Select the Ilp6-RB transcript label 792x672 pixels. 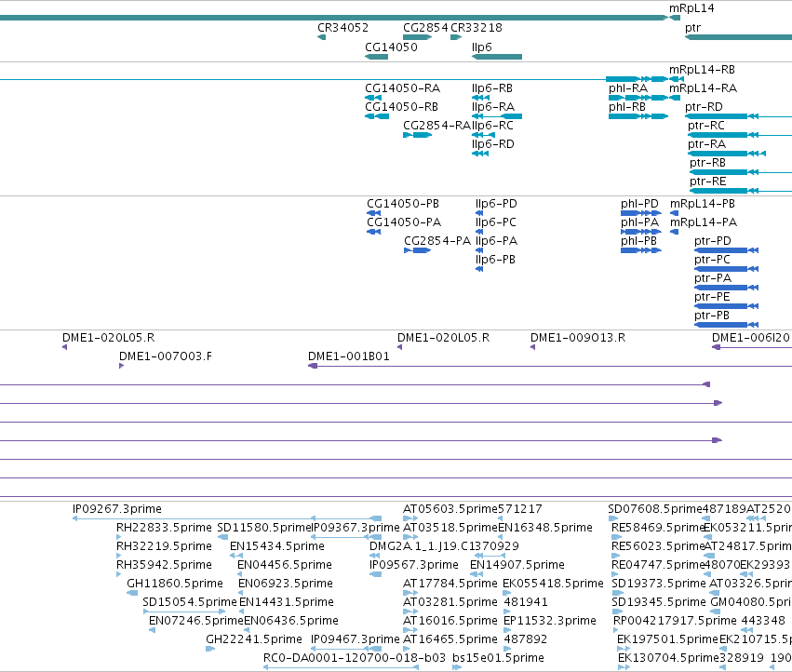point(492,88)
